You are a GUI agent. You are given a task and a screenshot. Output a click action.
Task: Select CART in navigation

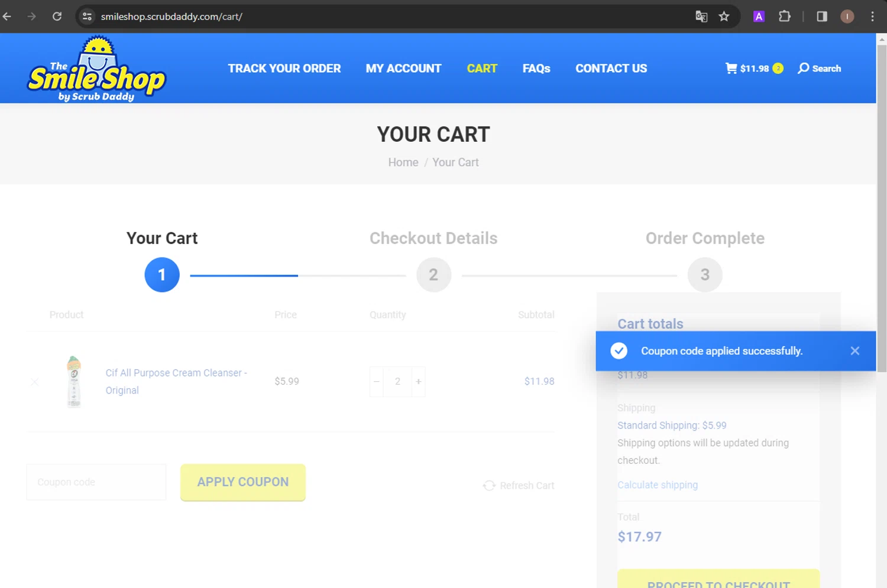482,69
